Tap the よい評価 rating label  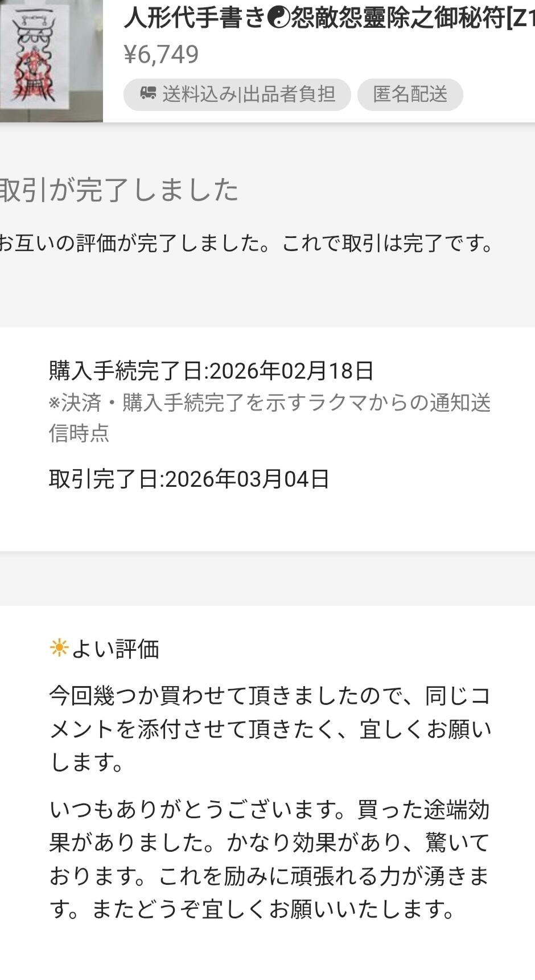pos(115,649)
